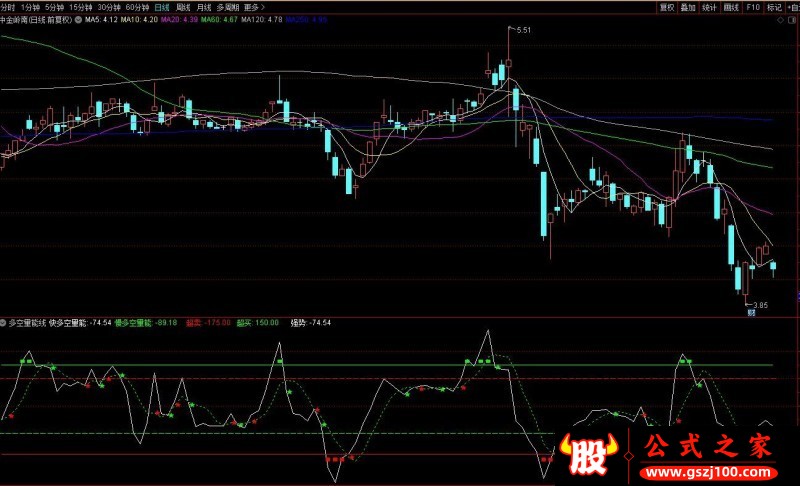Click the diamond icon at top right of chart
800x486 pixels.
(780, 20)
